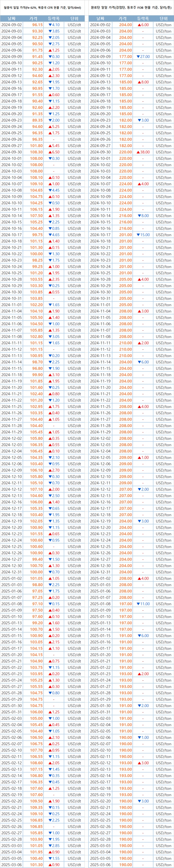Click blue down arrow beside 11.00 change

pos(138,604)
